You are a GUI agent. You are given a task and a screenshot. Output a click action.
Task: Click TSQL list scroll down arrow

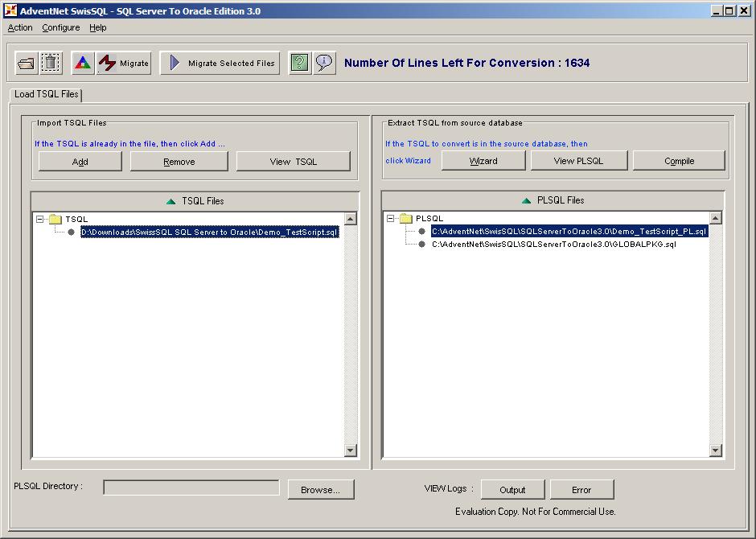click(x=351, y=451)
